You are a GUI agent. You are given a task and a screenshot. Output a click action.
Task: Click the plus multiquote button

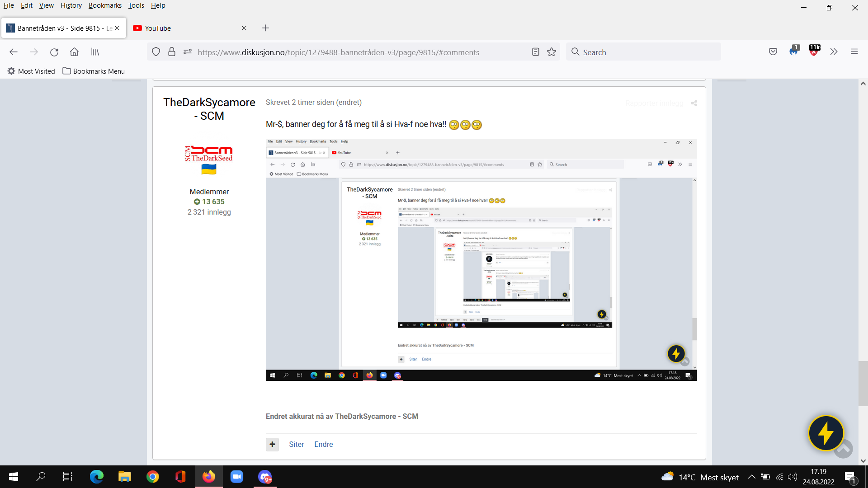click(272, 444)
